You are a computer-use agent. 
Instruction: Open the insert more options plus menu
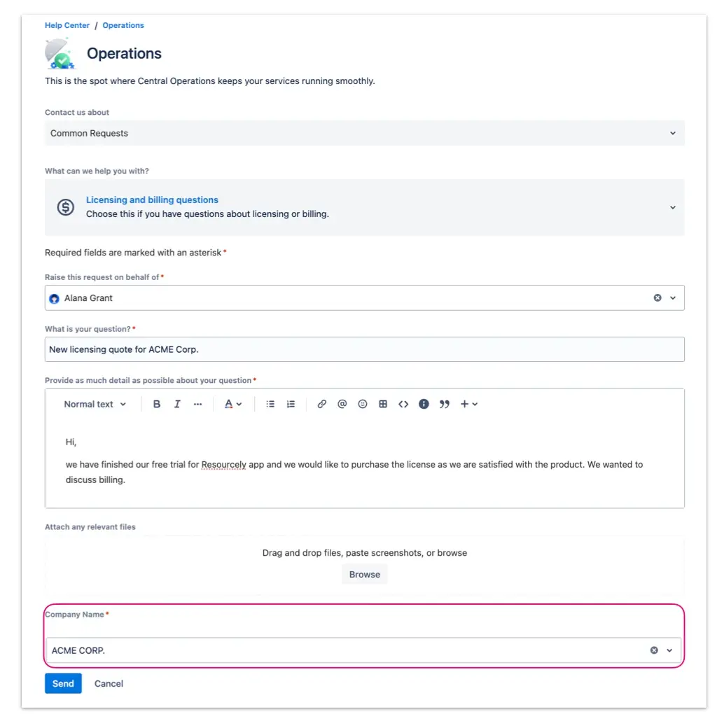coord(466,404)
